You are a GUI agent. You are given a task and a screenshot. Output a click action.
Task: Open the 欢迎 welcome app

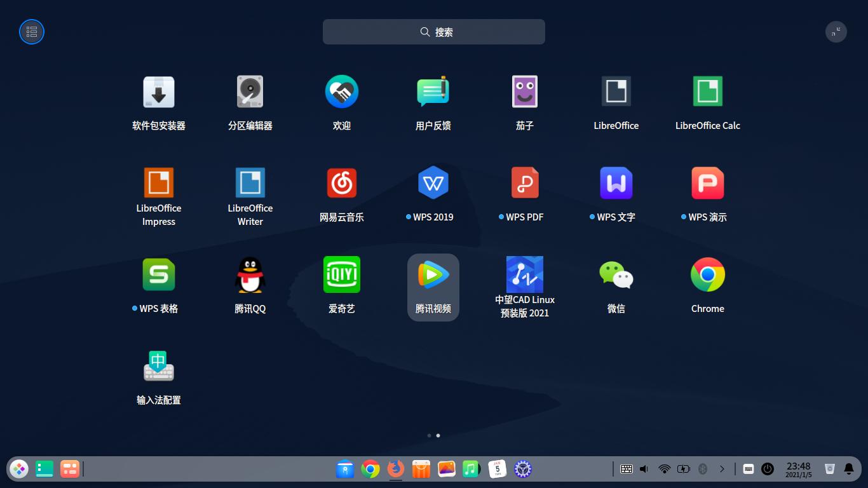342,92
